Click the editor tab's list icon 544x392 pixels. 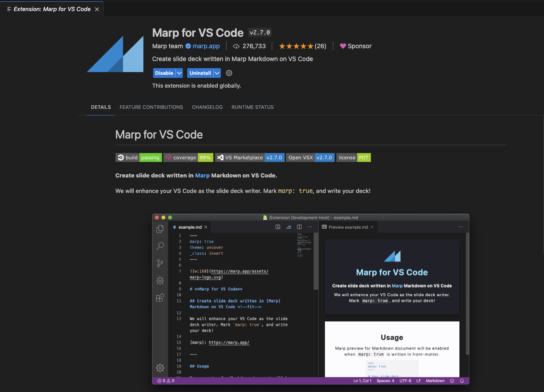coord(9,9)
